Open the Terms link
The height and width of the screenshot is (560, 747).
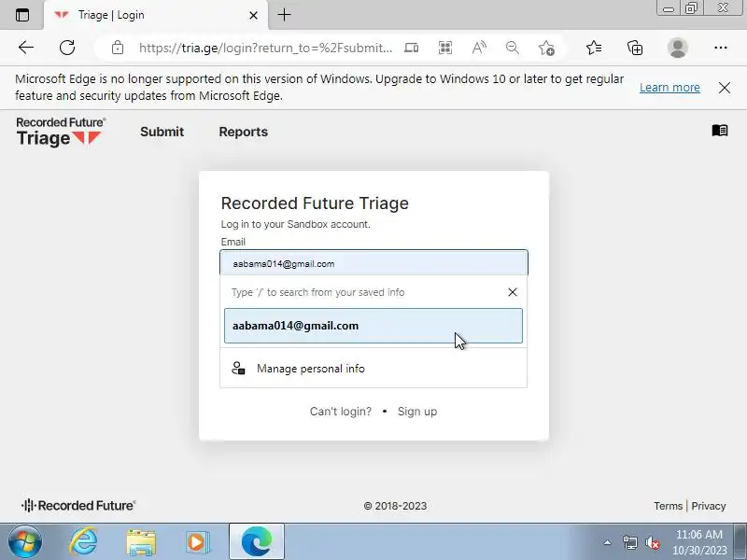668,506
